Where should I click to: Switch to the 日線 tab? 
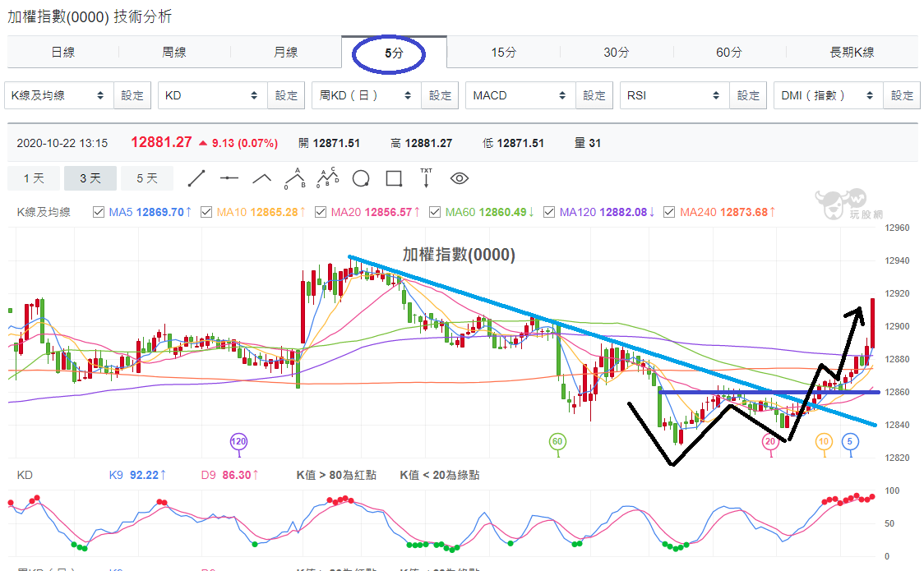point(63,53)
